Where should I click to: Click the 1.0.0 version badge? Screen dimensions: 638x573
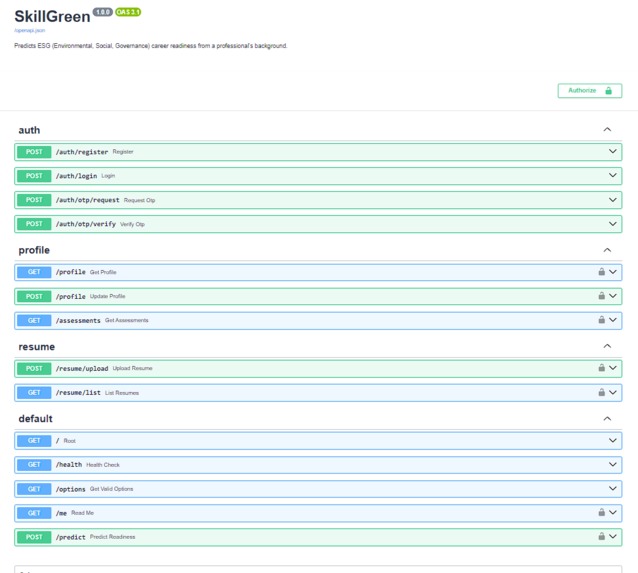pyautogui.click(x=103, y=12)
